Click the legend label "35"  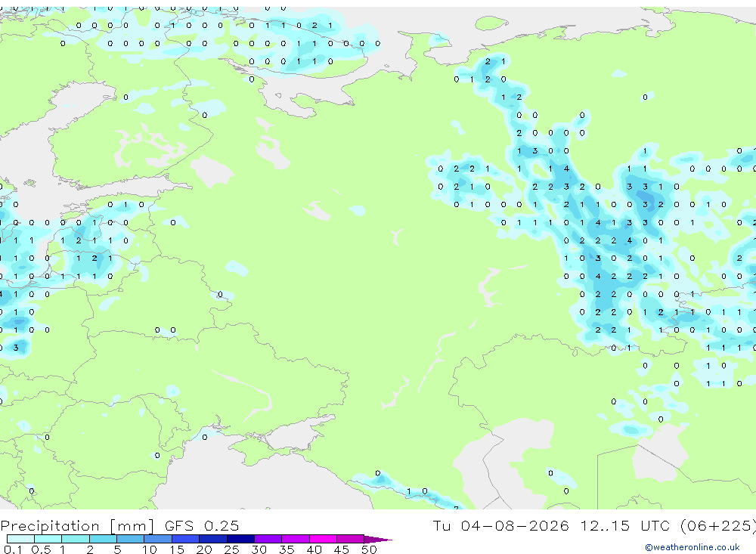287,549
